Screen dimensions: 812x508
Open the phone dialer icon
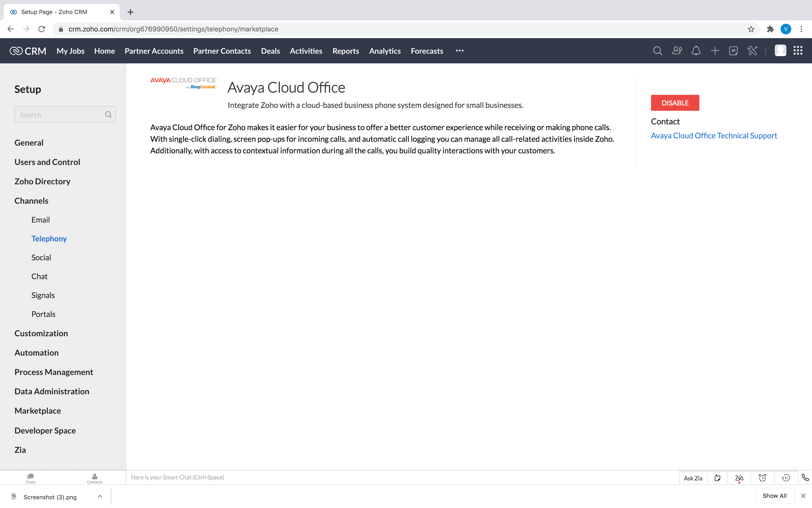coord(805,478)
